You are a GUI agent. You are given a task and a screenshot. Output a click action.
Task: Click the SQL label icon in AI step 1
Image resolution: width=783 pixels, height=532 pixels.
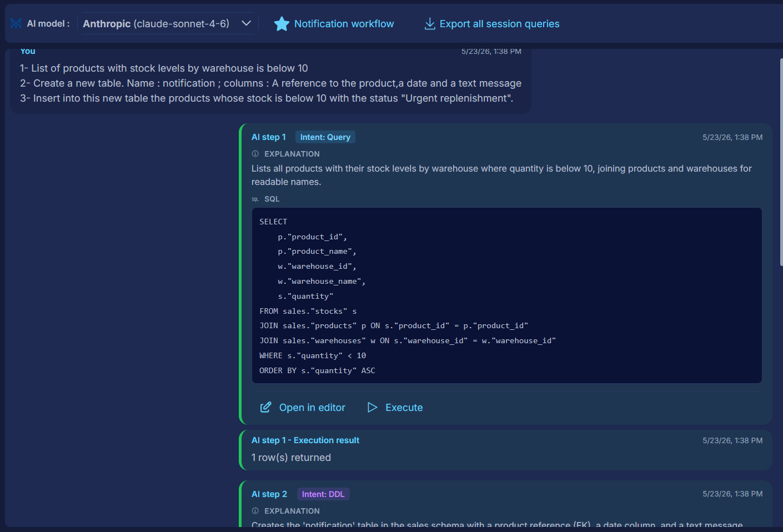pos(255,199)
